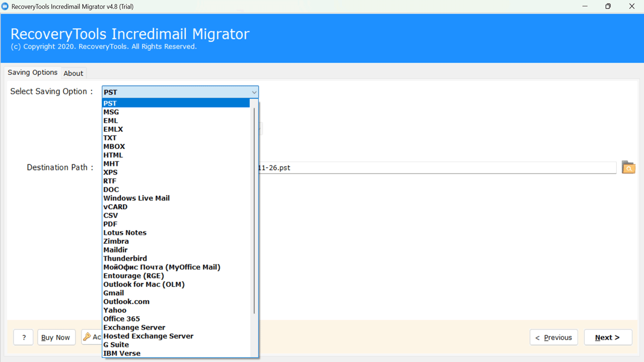The height and width of the screenshot is (362, 644).
Task: Maximize the Incredimail Migrator window
Action: [x=608, y=7]
